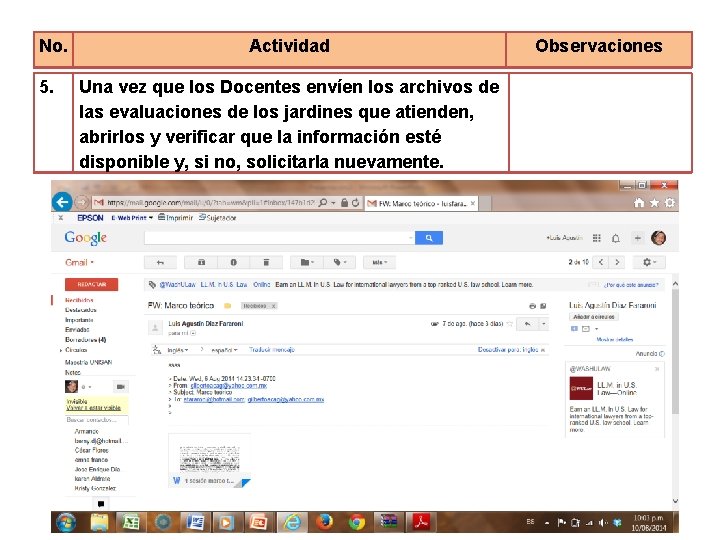Open the Word attachment thumbnail
The height and width of the screenshot is (540, 720).
coord(209,460)
